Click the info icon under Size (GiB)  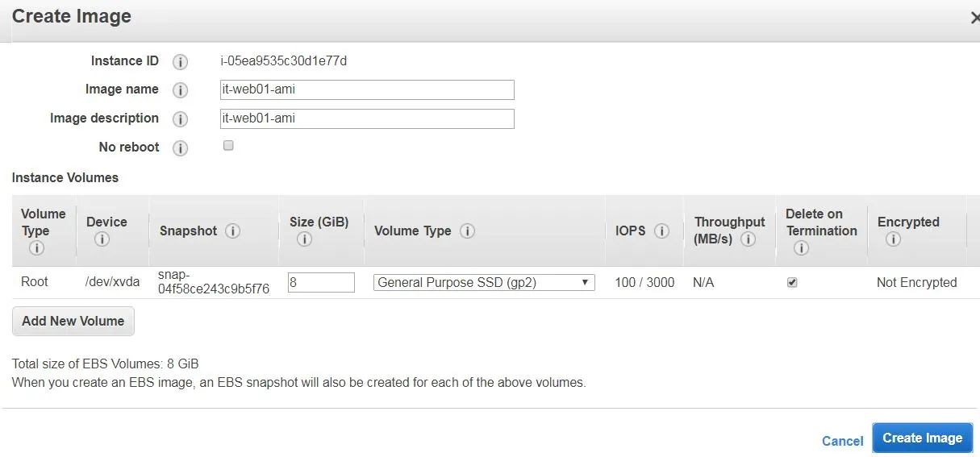pyautogui.click(x=304, y=239)
